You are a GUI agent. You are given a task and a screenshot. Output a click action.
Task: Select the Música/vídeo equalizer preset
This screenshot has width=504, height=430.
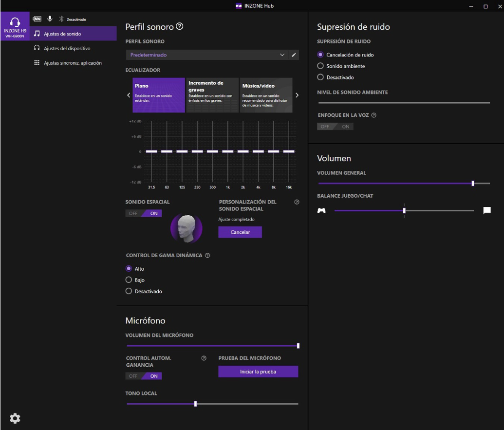click(x=266, y=95)
